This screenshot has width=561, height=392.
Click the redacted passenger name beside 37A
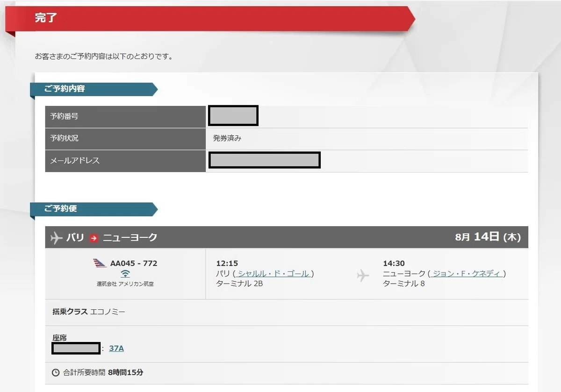click(76, 348)
